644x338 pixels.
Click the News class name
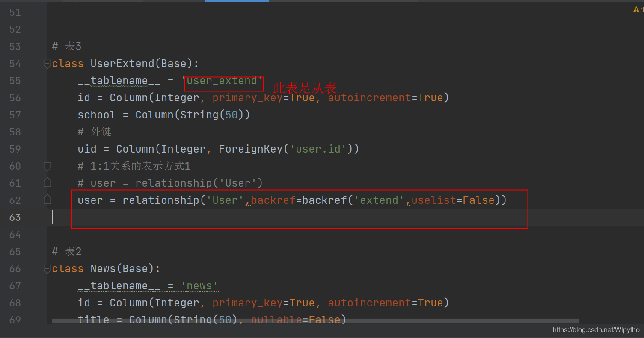[x=103, y=269]
